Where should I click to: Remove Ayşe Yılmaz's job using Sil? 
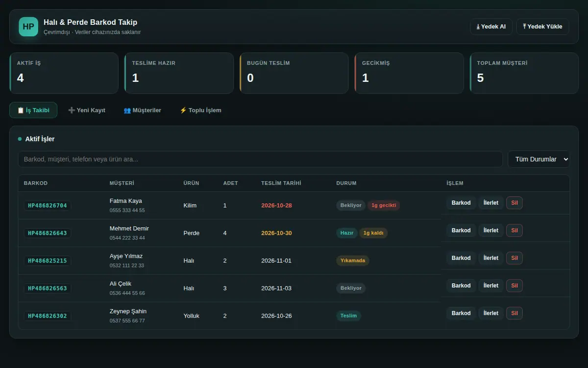514,258
